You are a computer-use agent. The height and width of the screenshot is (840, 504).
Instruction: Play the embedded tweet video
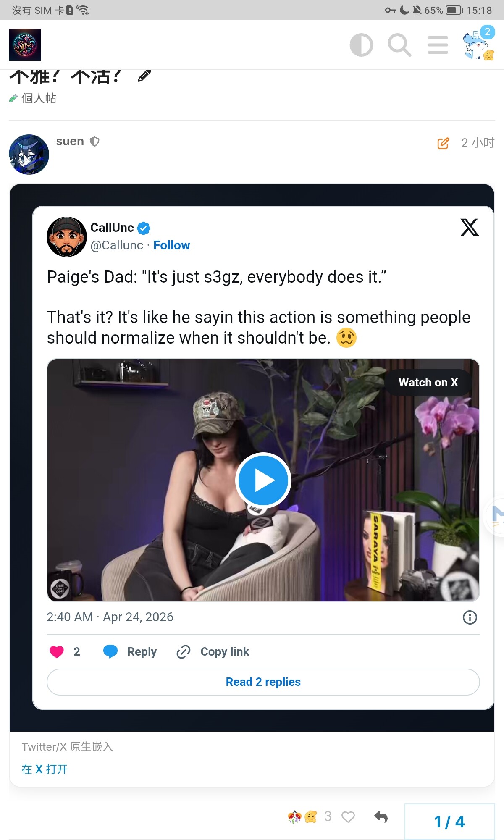click(263, 480)
